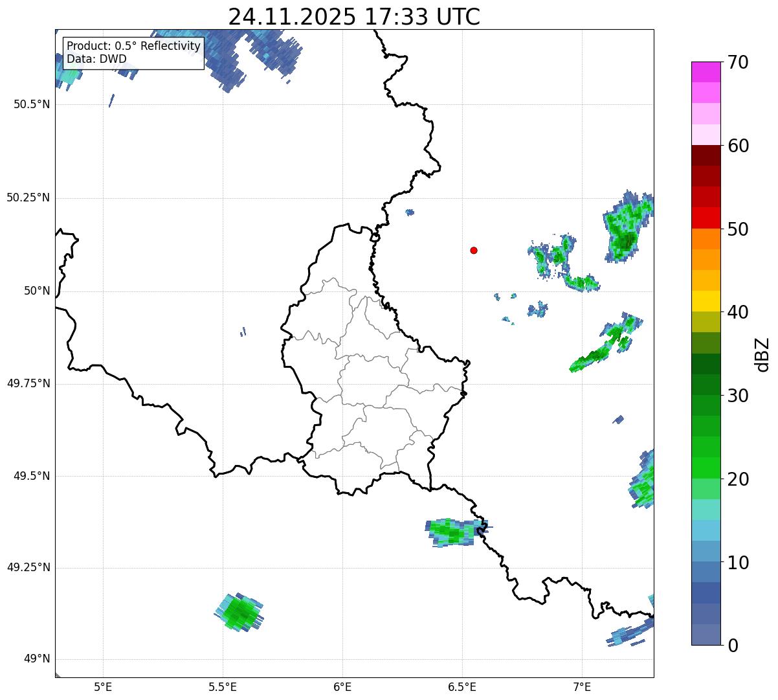Click the 5°E longitude label

click(103, 686)
